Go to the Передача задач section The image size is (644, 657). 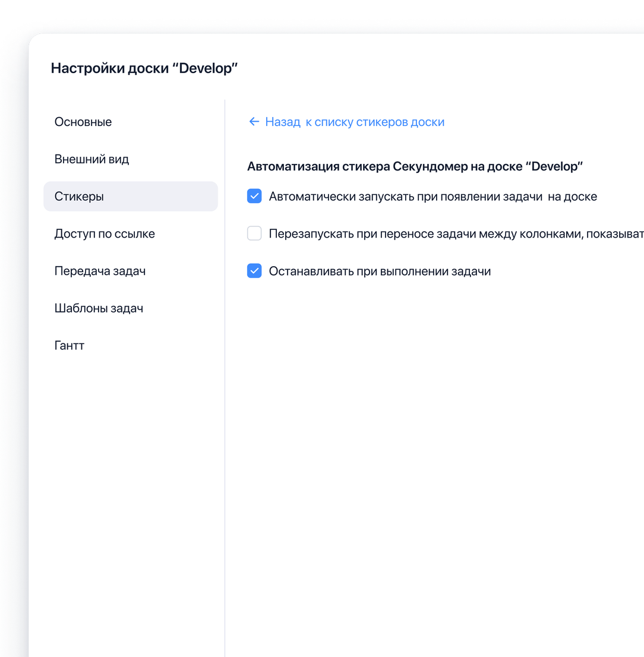tap(101, 271)
